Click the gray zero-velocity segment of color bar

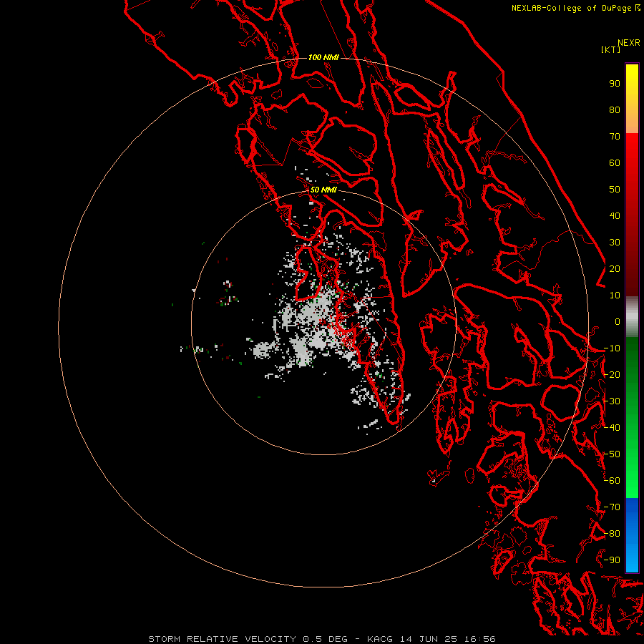click(632, 317)
